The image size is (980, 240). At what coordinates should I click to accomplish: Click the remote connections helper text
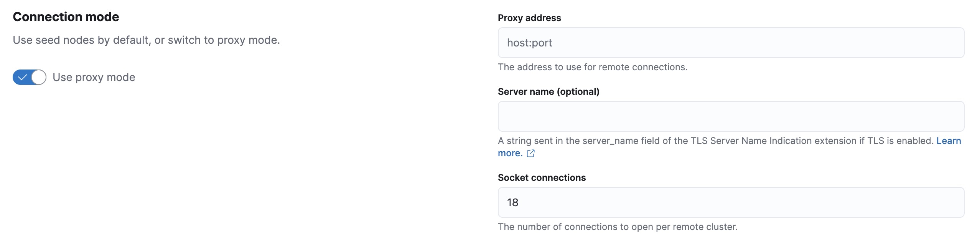coord(593,67)
